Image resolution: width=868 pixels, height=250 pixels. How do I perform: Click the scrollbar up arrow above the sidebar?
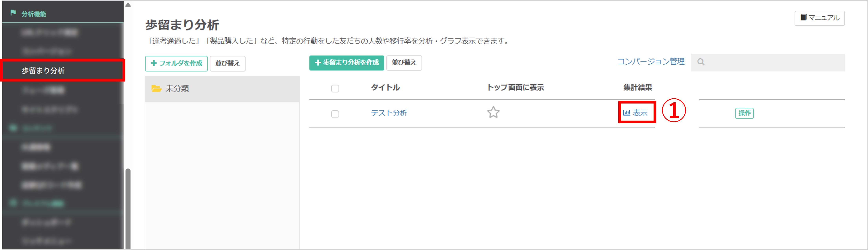tap(128, 5)
